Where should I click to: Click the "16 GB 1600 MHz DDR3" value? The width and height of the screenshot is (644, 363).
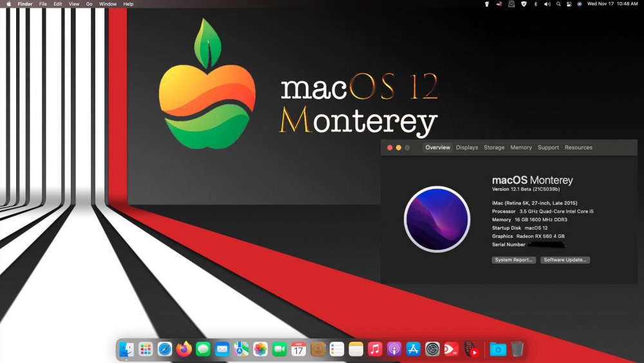point(541,219)
